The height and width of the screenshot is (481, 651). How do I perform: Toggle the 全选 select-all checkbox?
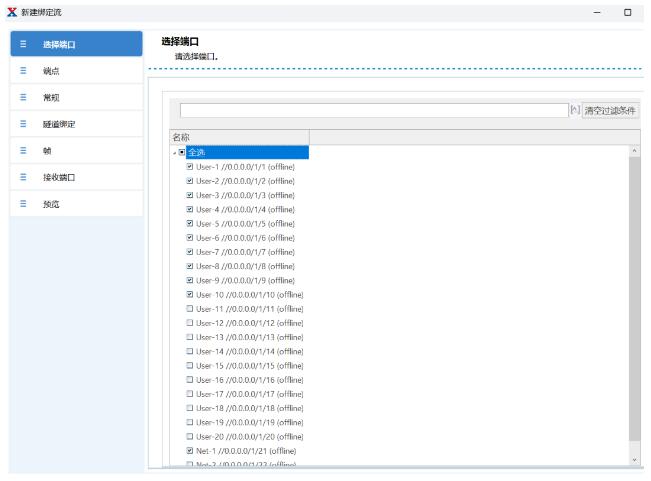point(182,153)
